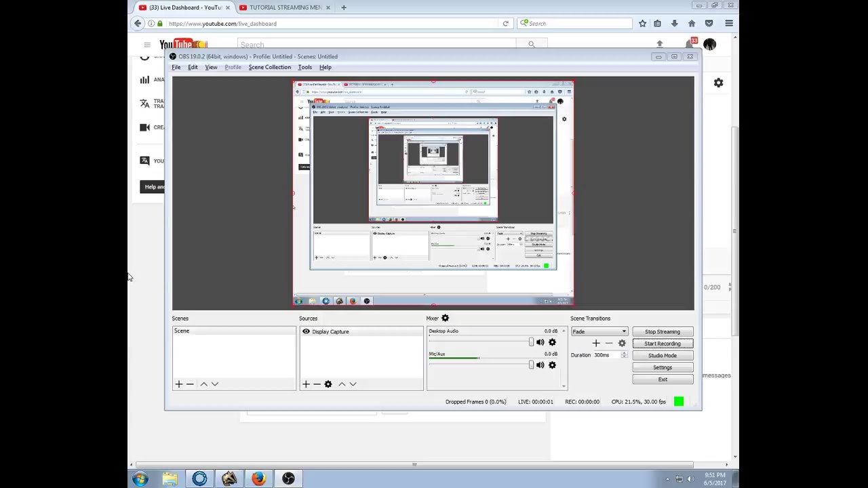The image size is (868, 488).
Task: Select Scene item in Scenes list
Action: click(234, 331)
